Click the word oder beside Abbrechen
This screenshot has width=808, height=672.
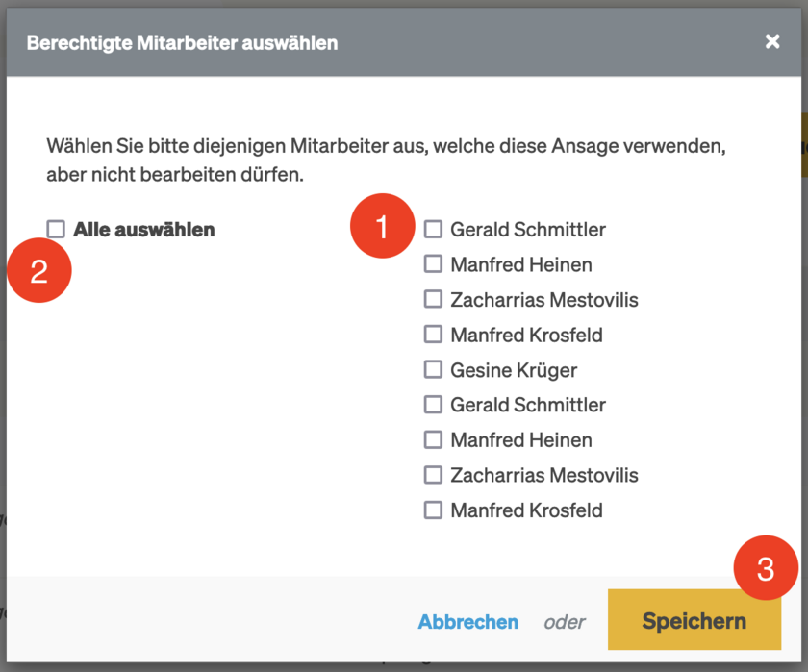[565, 622]
